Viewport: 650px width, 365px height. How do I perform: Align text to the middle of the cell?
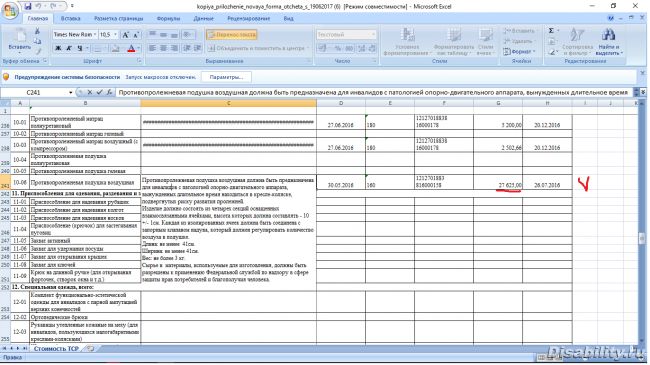pyautogui.click(x=163, y=35)
